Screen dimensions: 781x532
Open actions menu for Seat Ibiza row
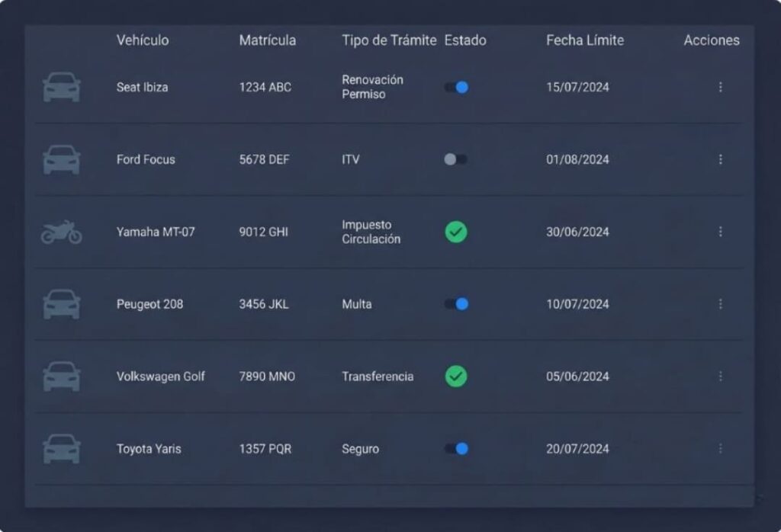720,87
